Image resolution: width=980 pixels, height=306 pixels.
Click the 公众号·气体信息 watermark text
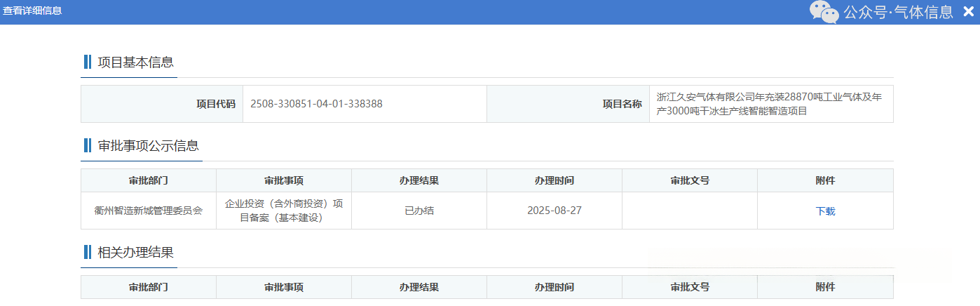897,12
